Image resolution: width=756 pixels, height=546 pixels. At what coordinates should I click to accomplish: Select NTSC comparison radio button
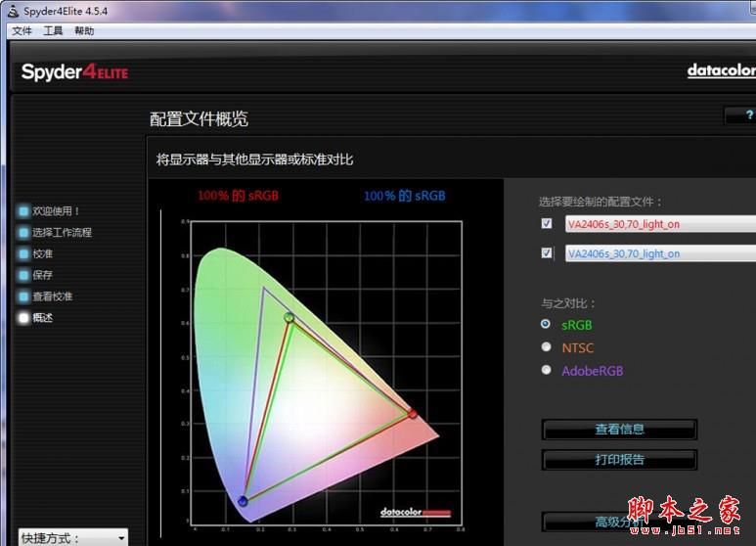pyautogui.click(x=546, y=346)
